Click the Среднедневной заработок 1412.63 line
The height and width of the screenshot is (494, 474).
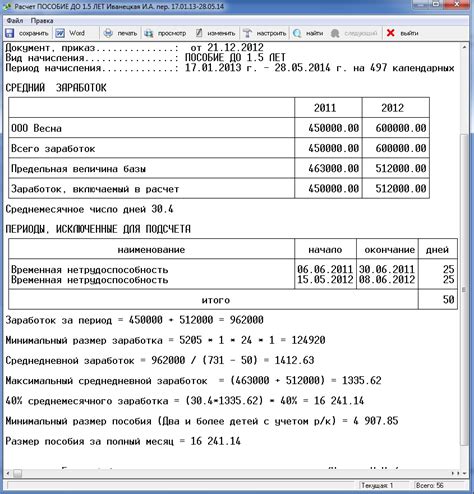tap(160, 361)
